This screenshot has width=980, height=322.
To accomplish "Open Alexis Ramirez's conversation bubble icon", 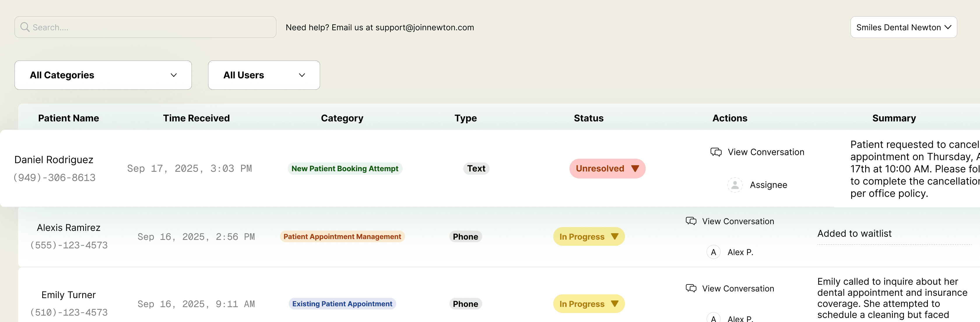I will click(691, 221).
